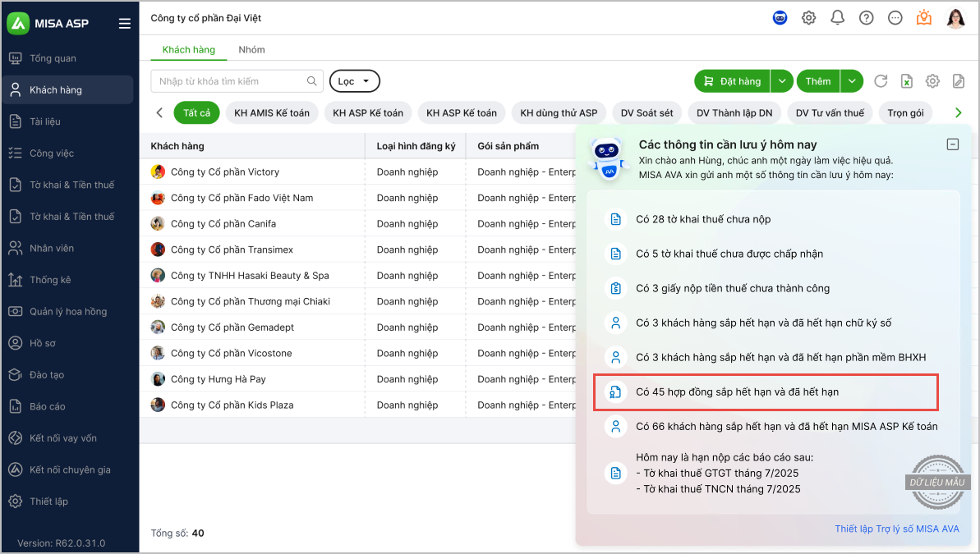Viewport: 980px width, 554px height.
Task: Select the Tất cả filter chip
Action: click(197, 113)
